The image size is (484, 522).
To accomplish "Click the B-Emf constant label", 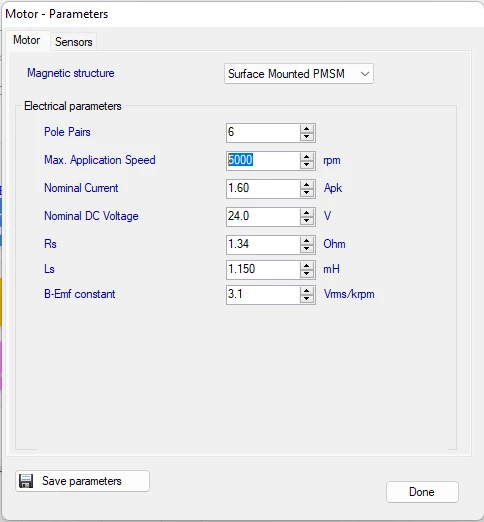I will point(80,294).
